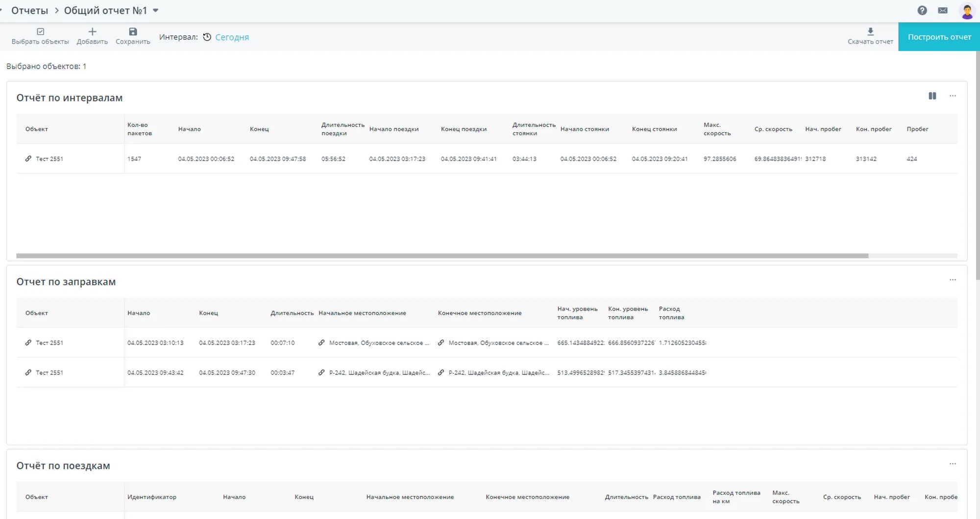Click link icon beside first refuel start location
The image size is (980, 519).
[x=321, y=343]
